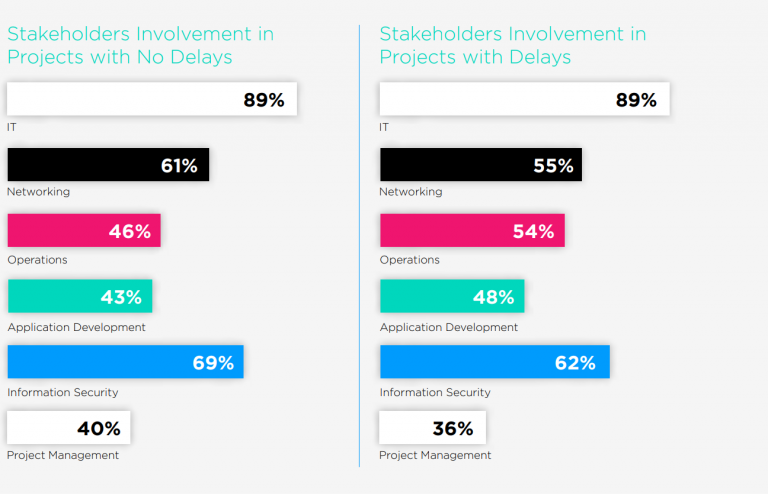Select the white 36% Project Management bar
The image size is (768, 495).
432,428
